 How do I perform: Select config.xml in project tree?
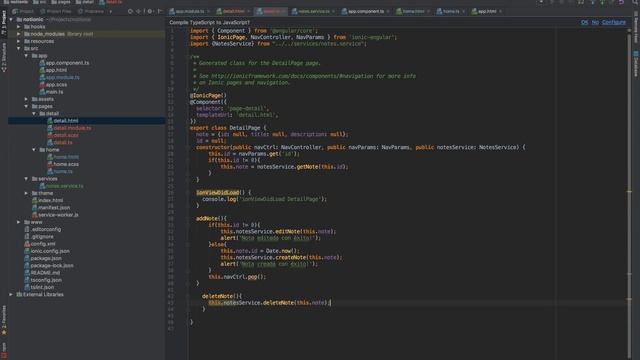click(x=40, y=244)
